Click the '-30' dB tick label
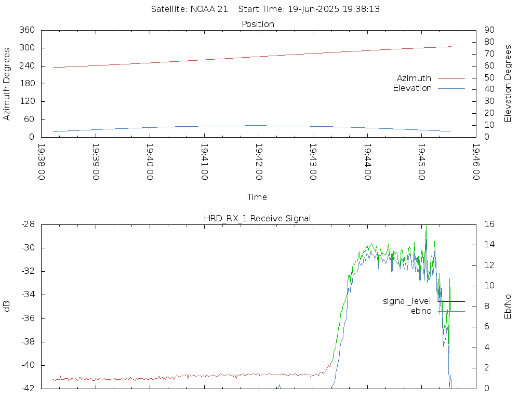532x399 pixels. point(28,248)
